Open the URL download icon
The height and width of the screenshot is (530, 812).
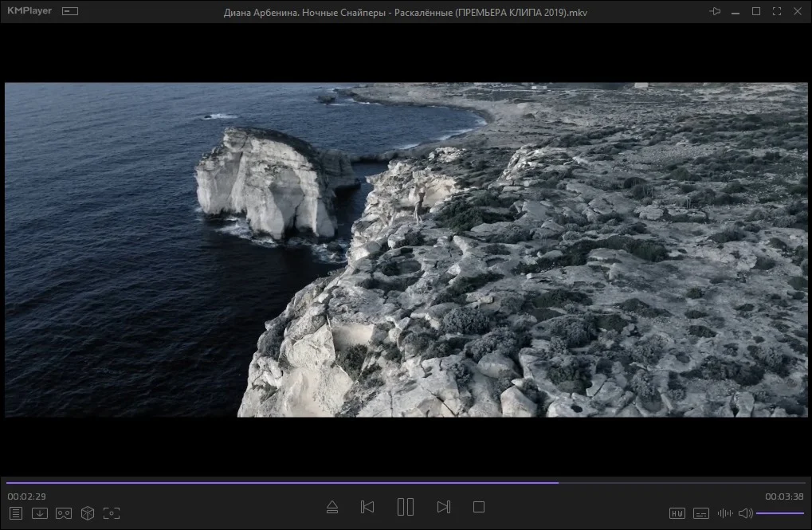point(40,513)
